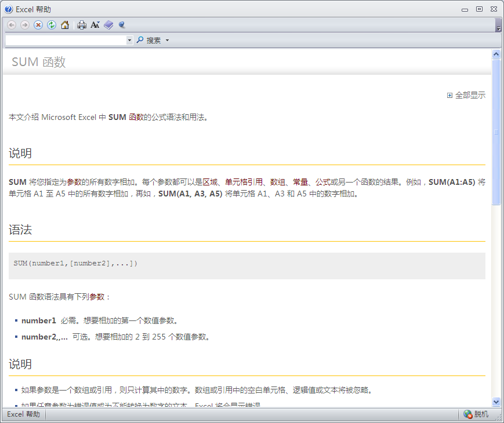504x423 pixels.
Task: Open the 函数 link in the intro sentence
Action: coord(136,117)
